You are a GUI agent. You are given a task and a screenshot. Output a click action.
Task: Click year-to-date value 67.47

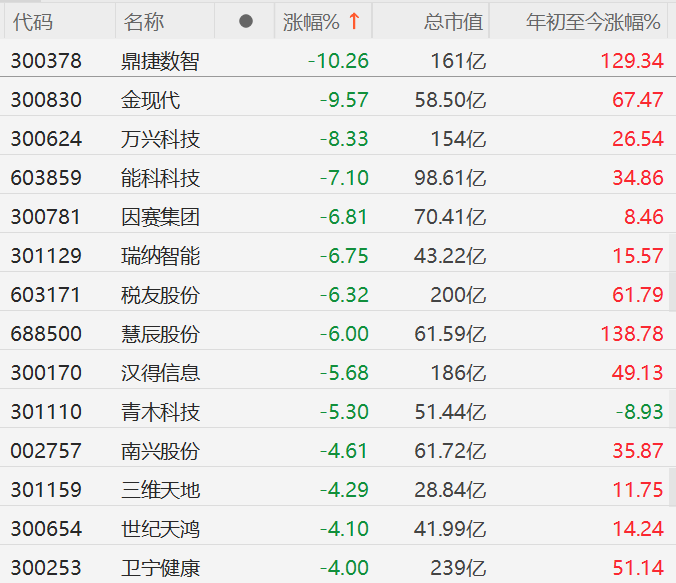(638, 100)
